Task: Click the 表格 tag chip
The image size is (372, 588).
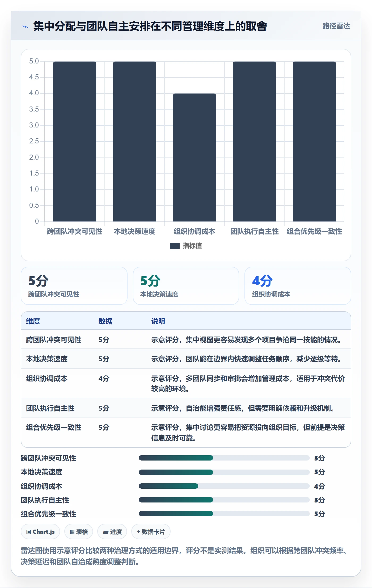Action: pyautogui.click(x=79, y=532)
